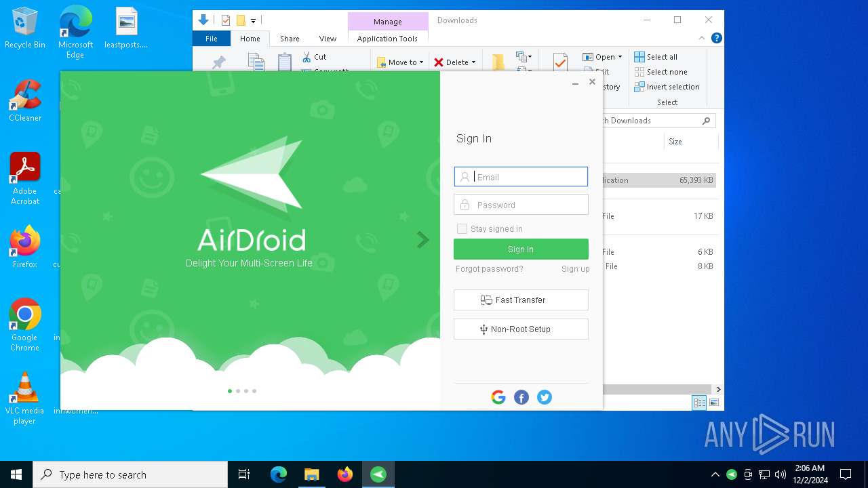Switch Explorer to details view icon

pos(698,403)
